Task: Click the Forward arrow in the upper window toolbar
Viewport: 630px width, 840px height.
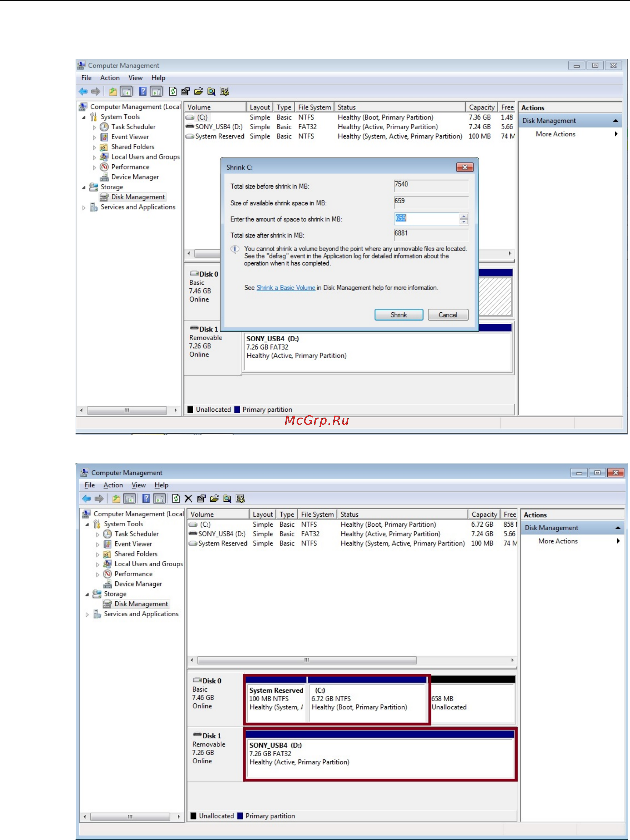Action: pos(96,91)
